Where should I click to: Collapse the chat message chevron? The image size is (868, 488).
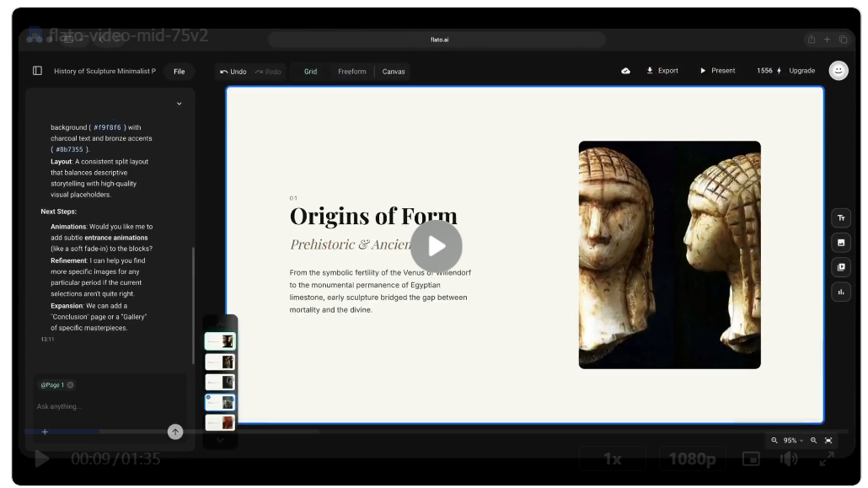pos(179,104)
